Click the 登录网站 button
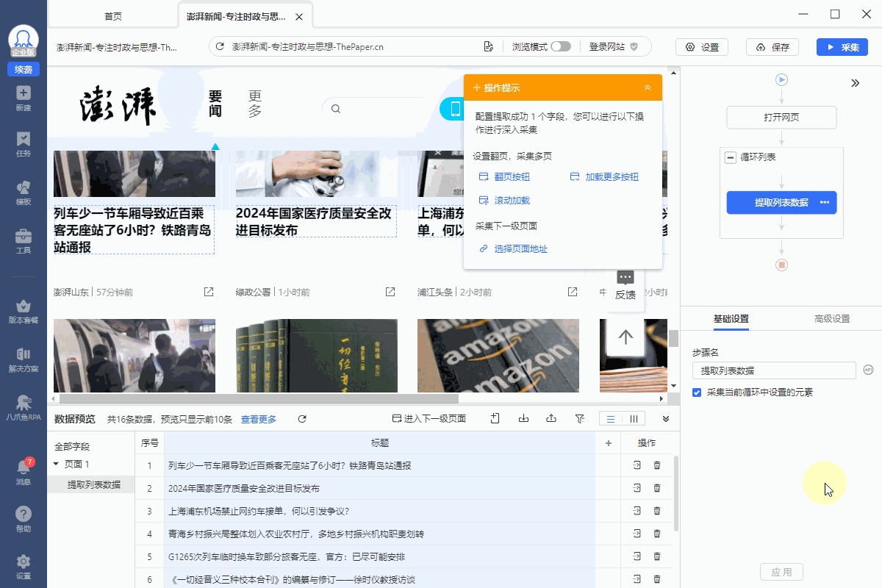 click(613, 47)
